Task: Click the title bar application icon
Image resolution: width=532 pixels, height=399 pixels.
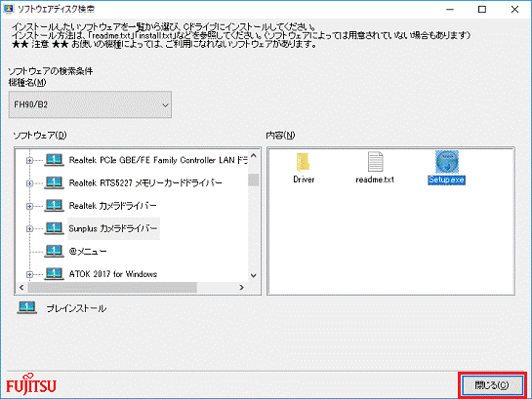Action: point(8,9)
